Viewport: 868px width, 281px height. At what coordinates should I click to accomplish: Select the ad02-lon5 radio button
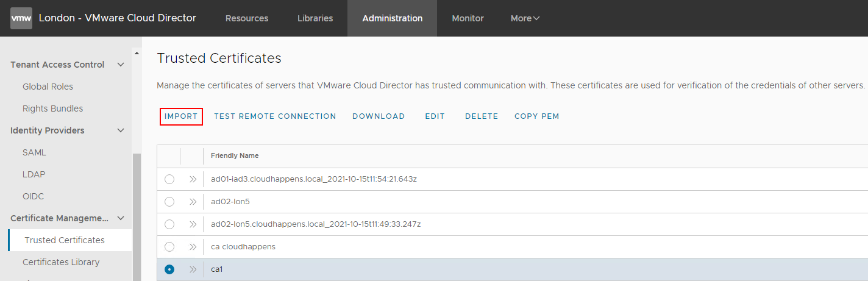pos(169,202)
